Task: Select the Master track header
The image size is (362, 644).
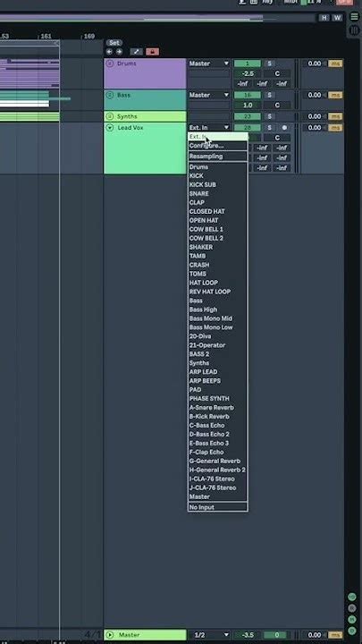Action: 145,635
